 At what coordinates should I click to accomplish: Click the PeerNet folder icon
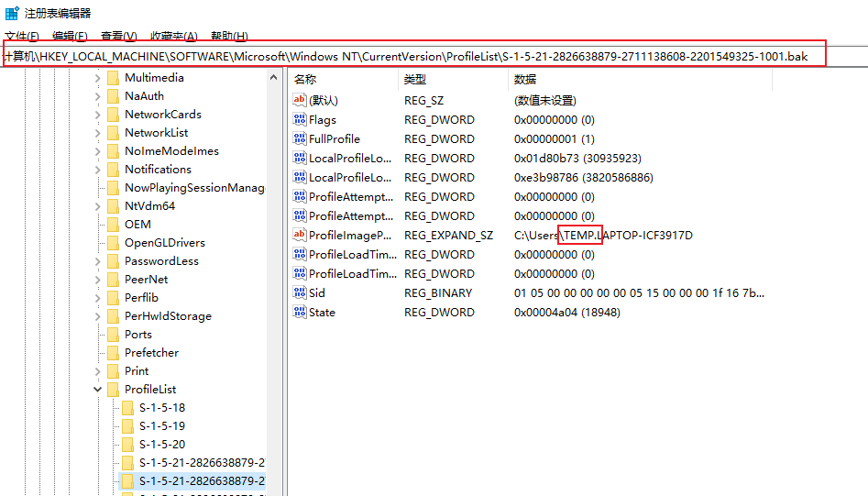(x=113, y=279)
